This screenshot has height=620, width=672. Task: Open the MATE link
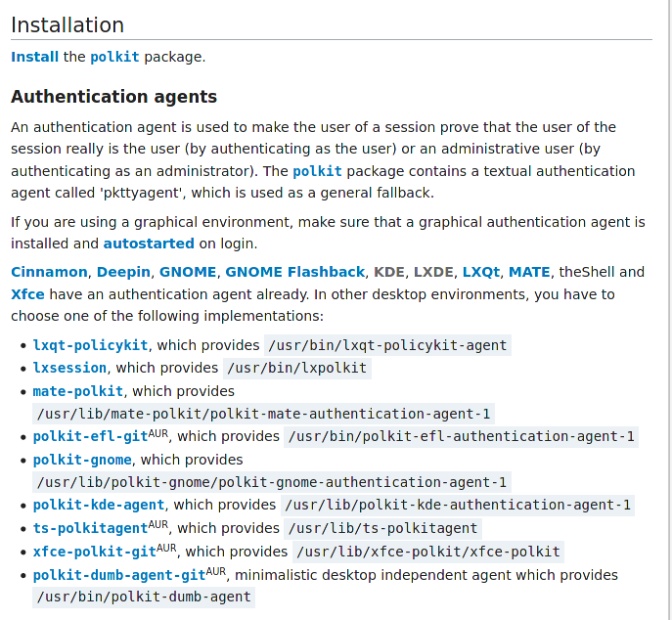(x=528, y=272)
